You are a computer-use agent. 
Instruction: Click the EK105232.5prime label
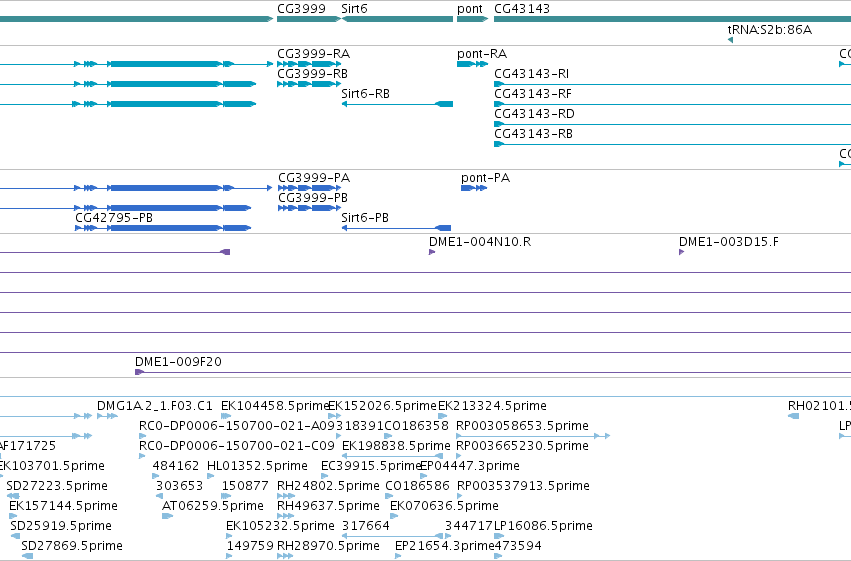click(x=280, y=526)
